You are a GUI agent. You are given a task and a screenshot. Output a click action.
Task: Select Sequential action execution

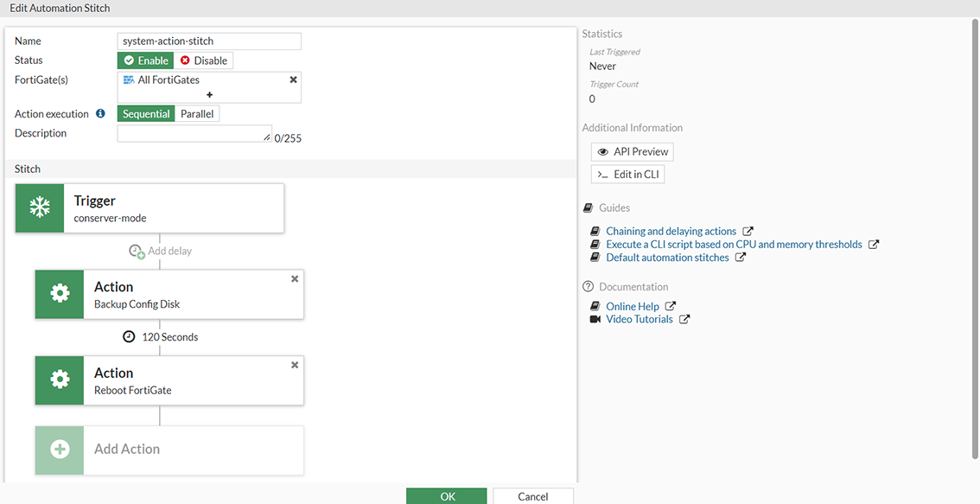click(146, 114)
